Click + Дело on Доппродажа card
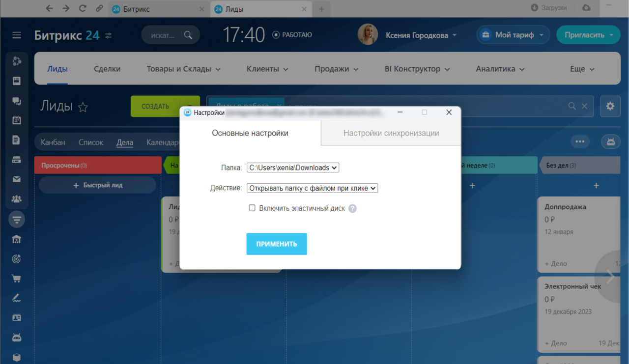Image resolution: width=629 pixels, height=364 pixels. coord(556,264)
